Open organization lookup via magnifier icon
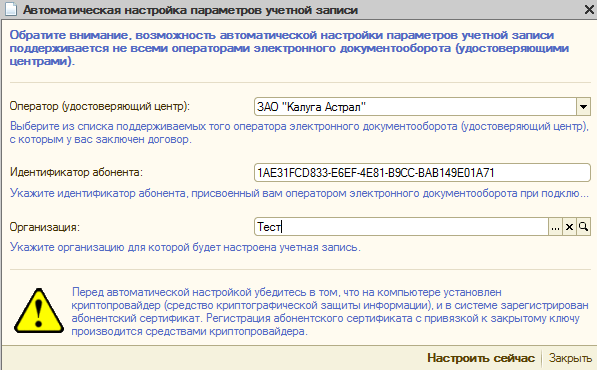 pos(583,227)
